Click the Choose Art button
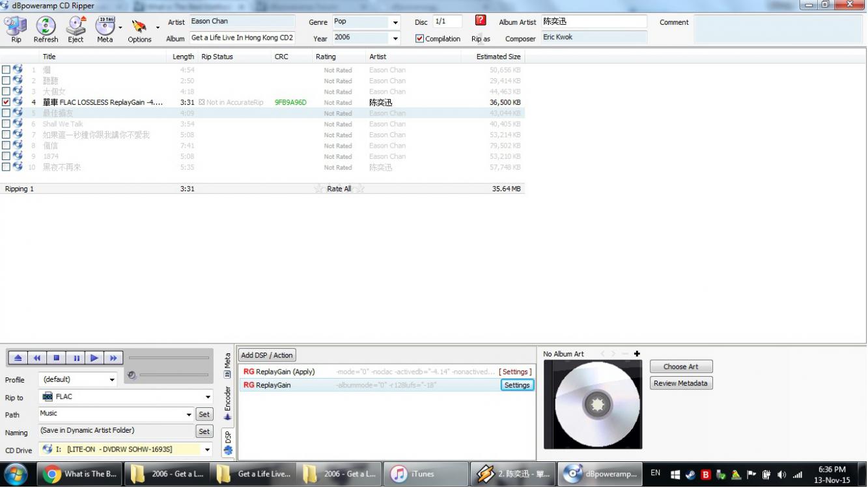Image resolution: width=868 pixels, height=488 pixels. 680,367
